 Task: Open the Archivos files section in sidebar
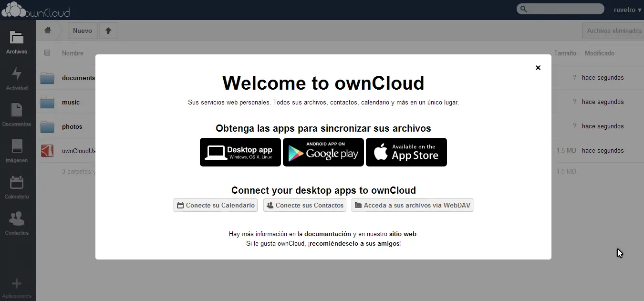pyautogui.click(x=17, y=42)
